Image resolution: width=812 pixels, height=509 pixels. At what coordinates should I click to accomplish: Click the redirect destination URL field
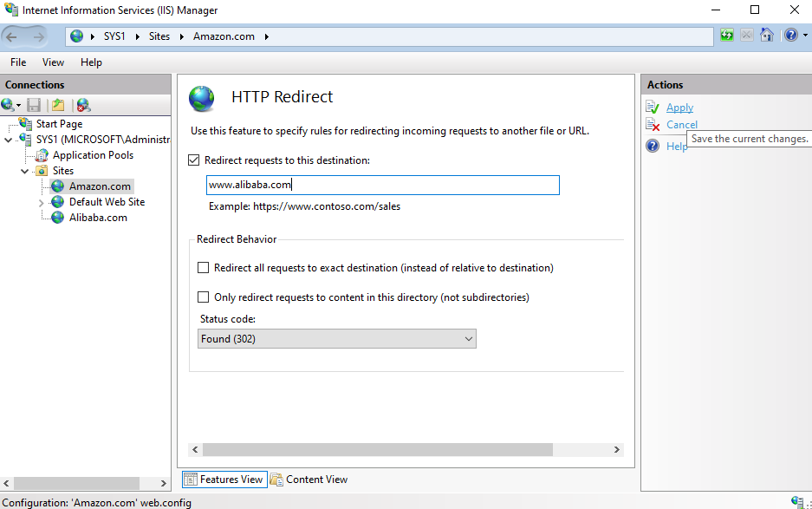[383, 185]
